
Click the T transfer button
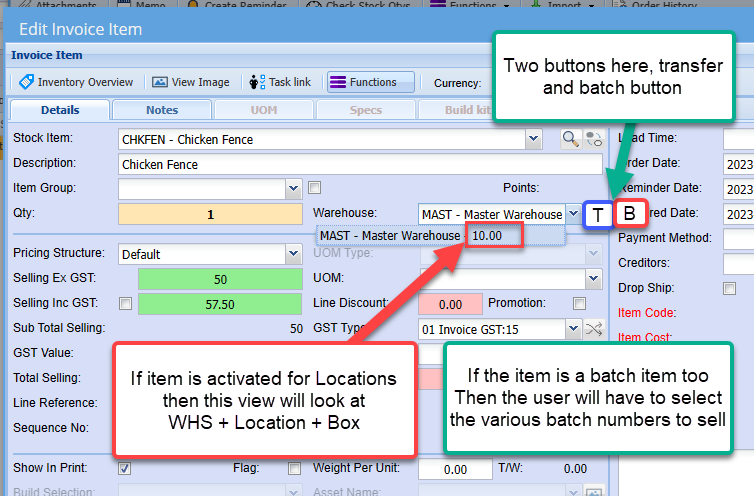[598, 215]
